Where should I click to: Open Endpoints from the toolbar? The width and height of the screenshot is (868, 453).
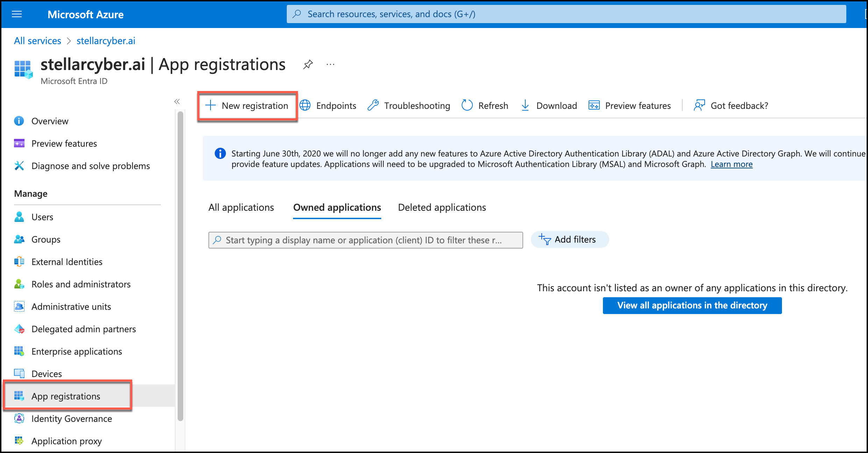(328, 106)
